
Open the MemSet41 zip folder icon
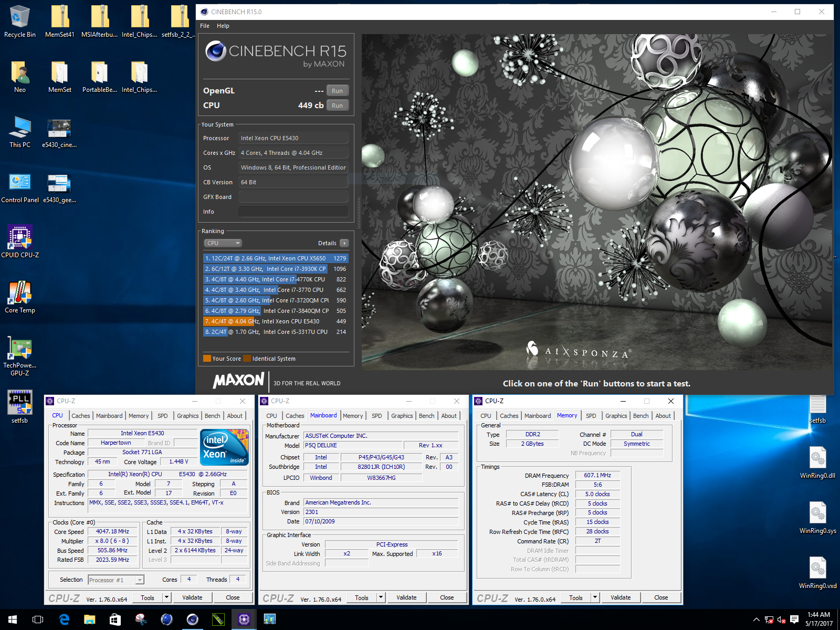pos(60,21)
